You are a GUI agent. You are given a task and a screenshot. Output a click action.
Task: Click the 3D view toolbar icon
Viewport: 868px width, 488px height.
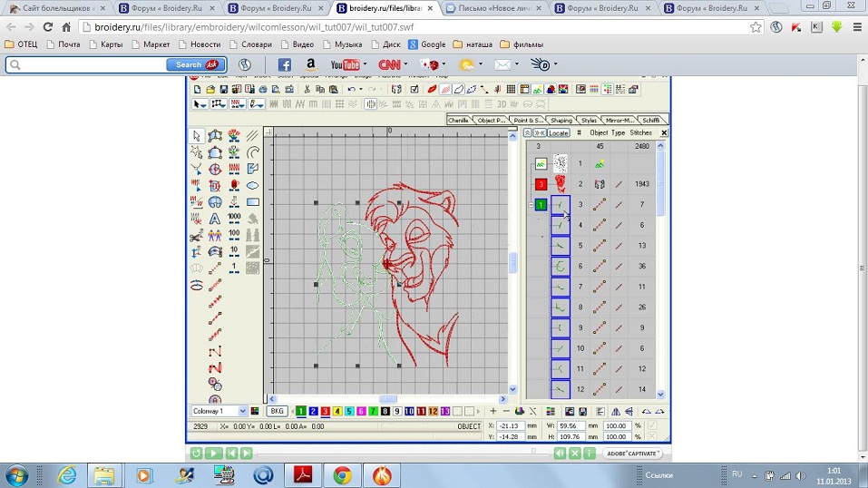coord(502,104)
